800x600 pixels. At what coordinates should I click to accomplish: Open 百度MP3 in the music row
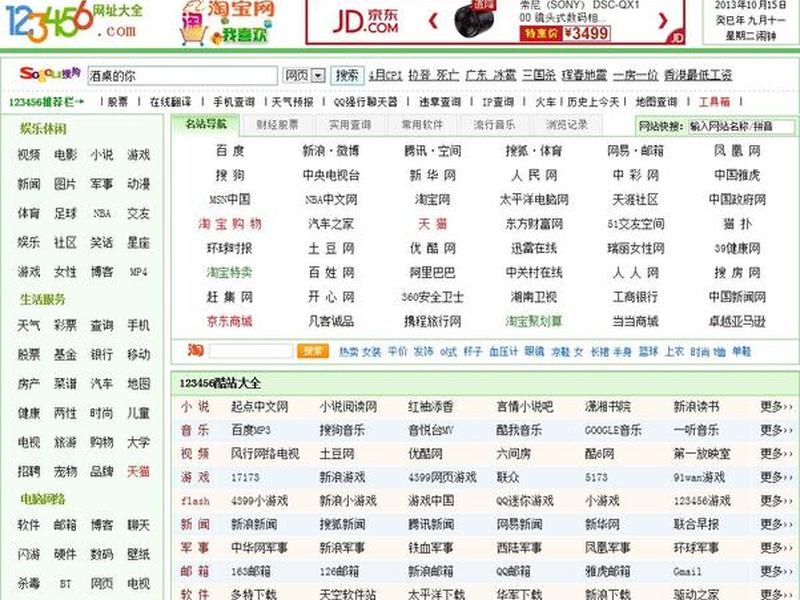[x=251, y=430]
